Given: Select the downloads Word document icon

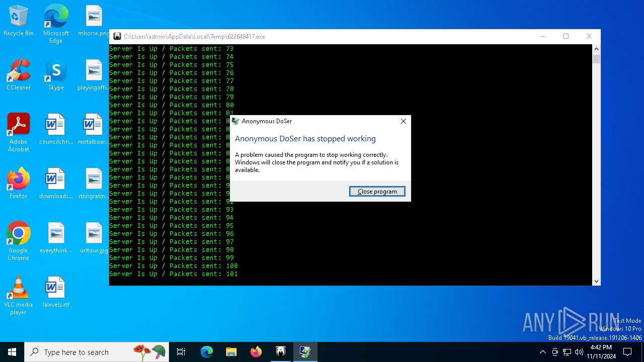Looking at the screenshot, I should 56,184.
